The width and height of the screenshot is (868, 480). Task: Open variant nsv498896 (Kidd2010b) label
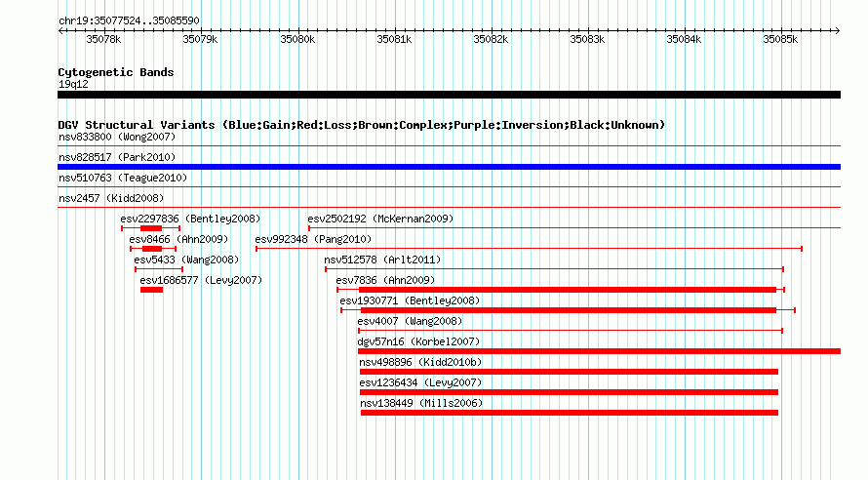[420, 362]
